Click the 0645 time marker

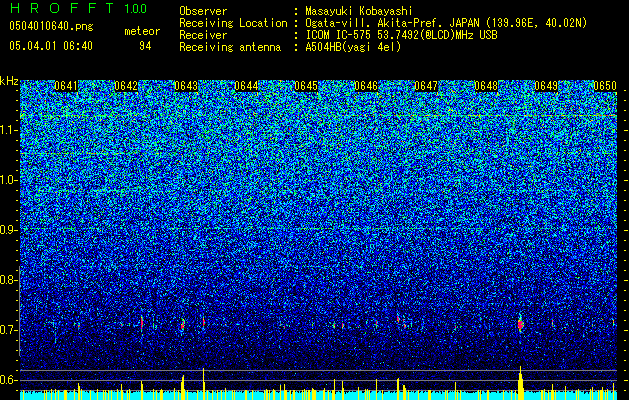coord(306,86)
